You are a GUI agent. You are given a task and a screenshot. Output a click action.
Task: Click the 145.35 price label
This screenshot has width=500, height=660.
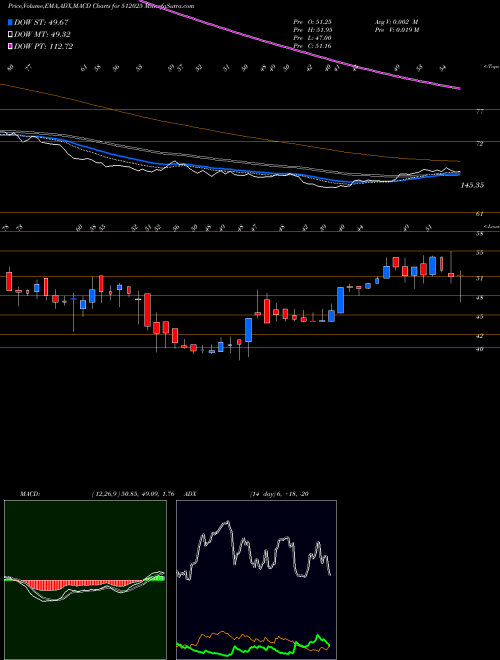click(472, 185)
